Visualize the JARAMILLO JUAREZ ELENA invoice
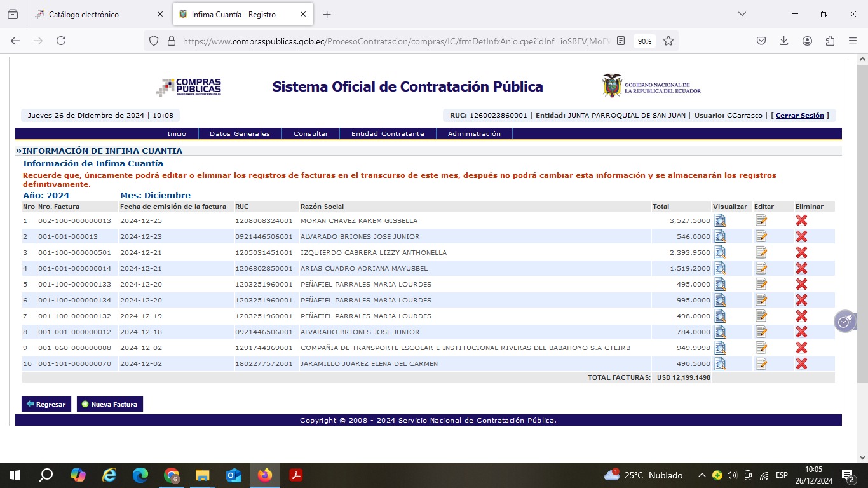The height and width of the screenshot is (488, 868). click(x=720, y=363)
